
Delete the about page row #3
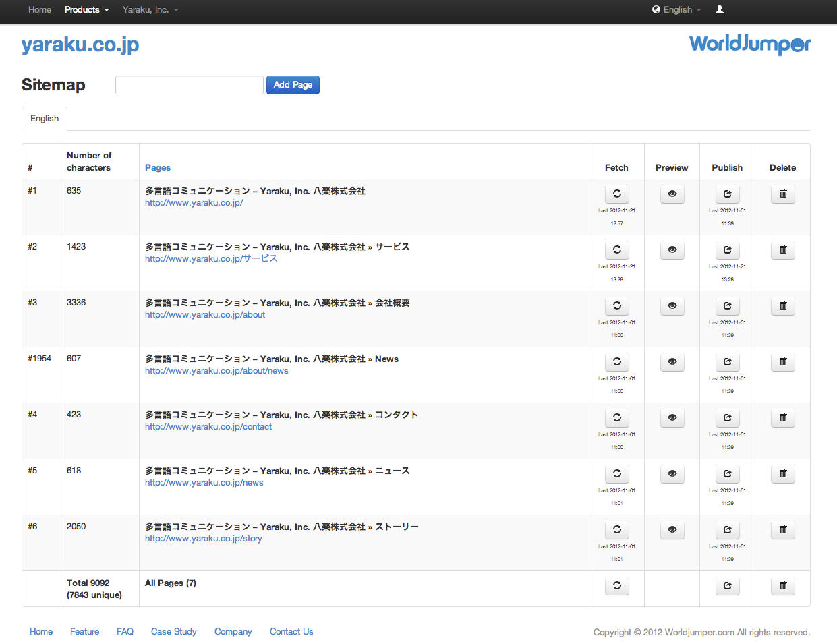point(782,305)
